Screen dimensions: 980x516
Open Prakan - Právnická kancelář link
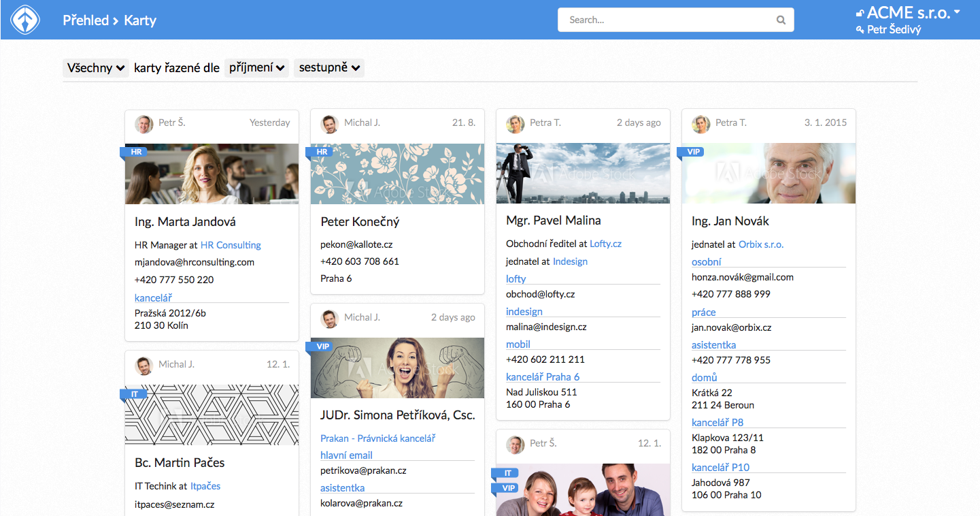click(x=377, y=438)
